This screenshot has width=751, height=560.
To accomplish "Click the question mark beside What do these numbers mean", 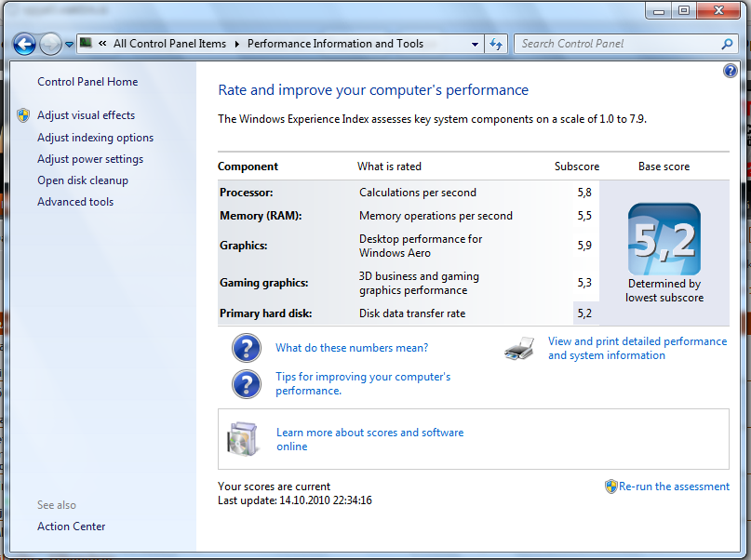I will point(247,347).
